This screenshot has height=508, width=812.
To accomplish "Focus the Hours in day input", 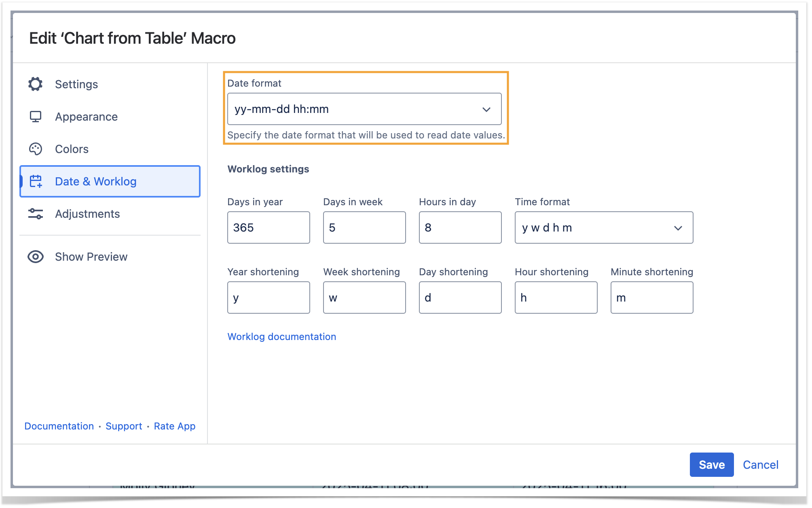I will tap(460, 227).
